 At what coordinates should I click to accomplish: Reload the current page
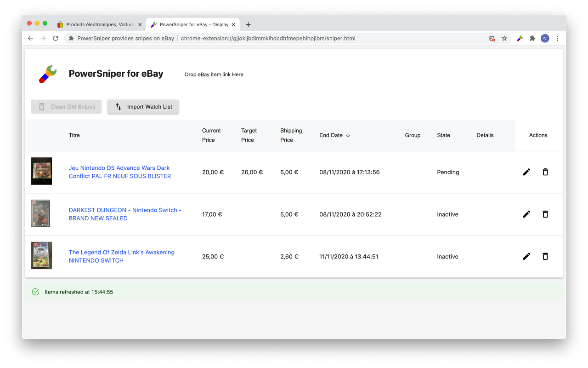coord(56,39)
